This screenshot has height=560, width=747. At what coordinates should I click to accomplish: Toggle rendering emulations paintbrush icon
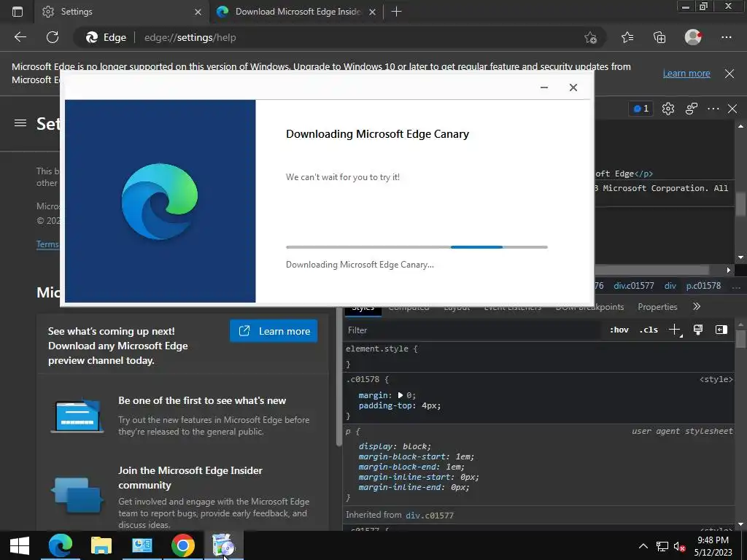(x=698, y=330)
